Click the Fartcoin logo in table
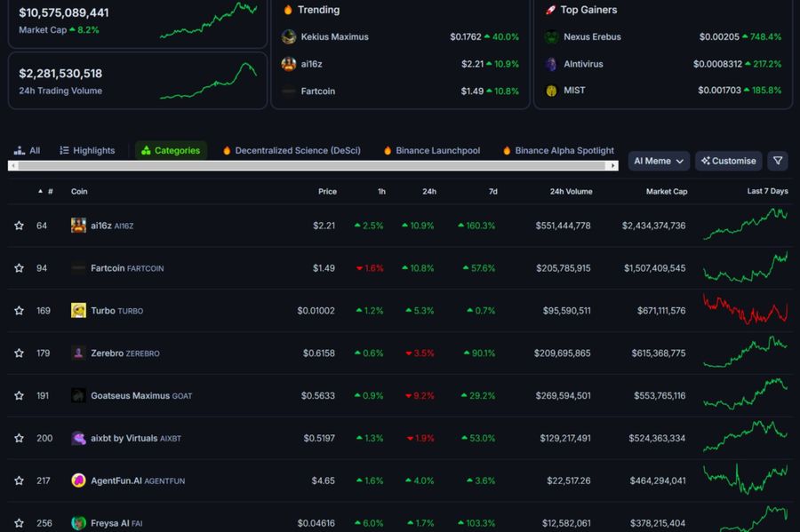The height and width of the screenshot is (532, 800). (x=78, y=268)
